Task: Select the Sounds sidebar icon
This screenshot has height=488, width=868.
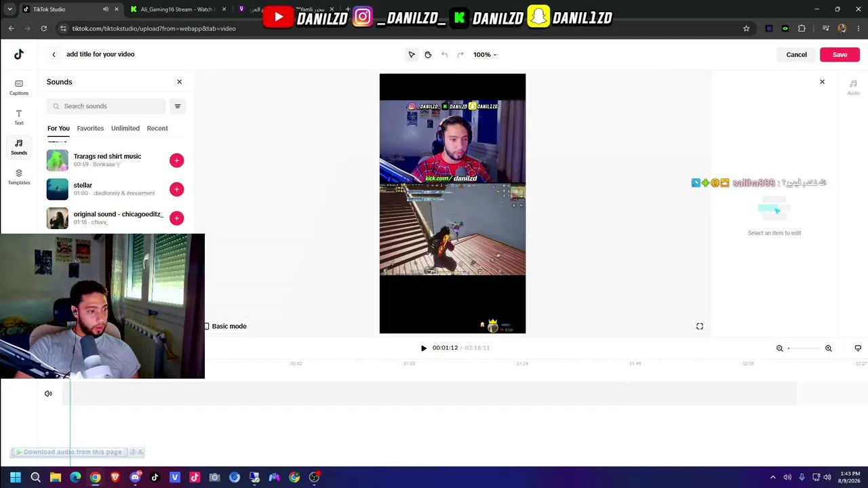Action: click(x=19, y=147)
